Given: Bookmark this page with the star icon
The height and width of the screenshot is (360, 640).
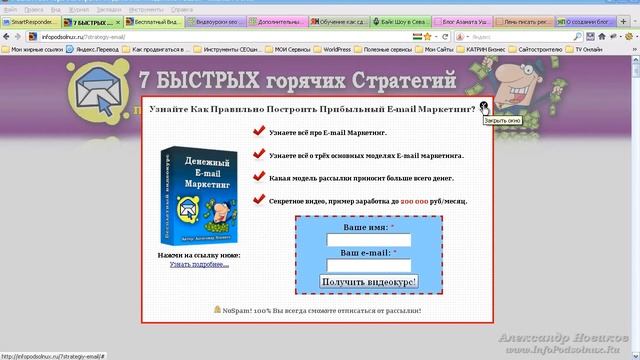Looking at the screenshot, I should [x=427, y=37].
